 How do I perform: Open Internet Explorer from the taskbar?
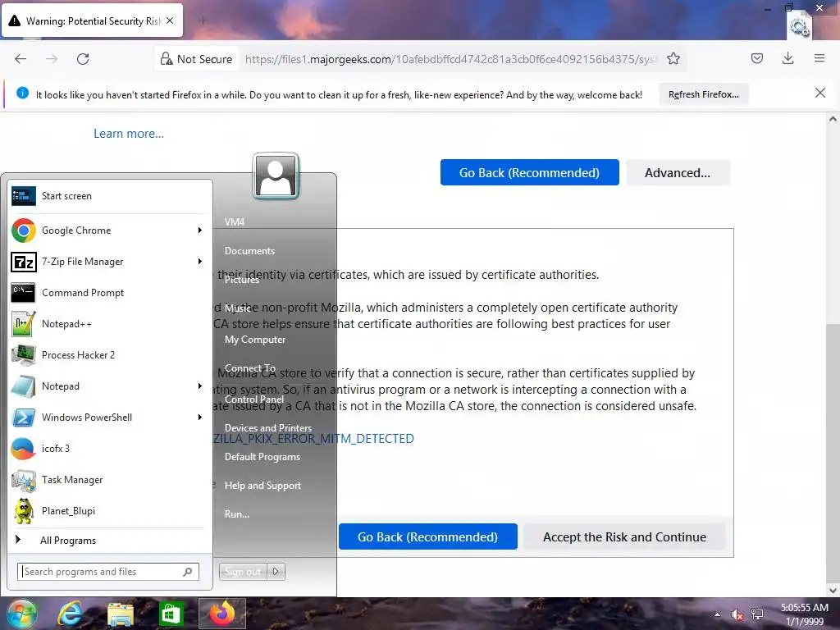point(70,614)
